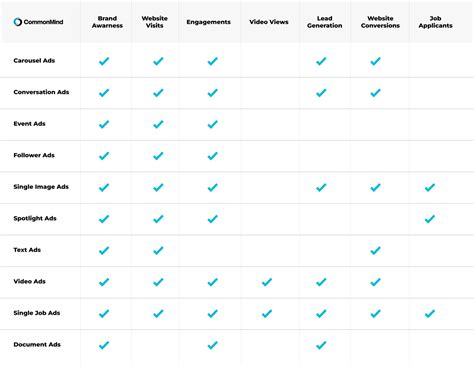Click the Carousel Ads row label
Image resolution: width=474 pixels, height=367 pixels.
tap(34, 61)
